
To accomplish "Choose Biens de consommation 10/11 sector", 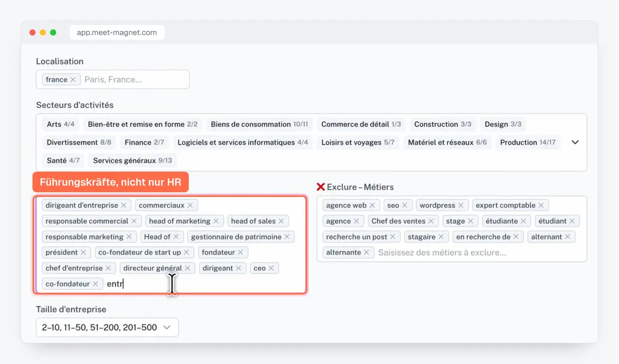I will tap(259, 124).
